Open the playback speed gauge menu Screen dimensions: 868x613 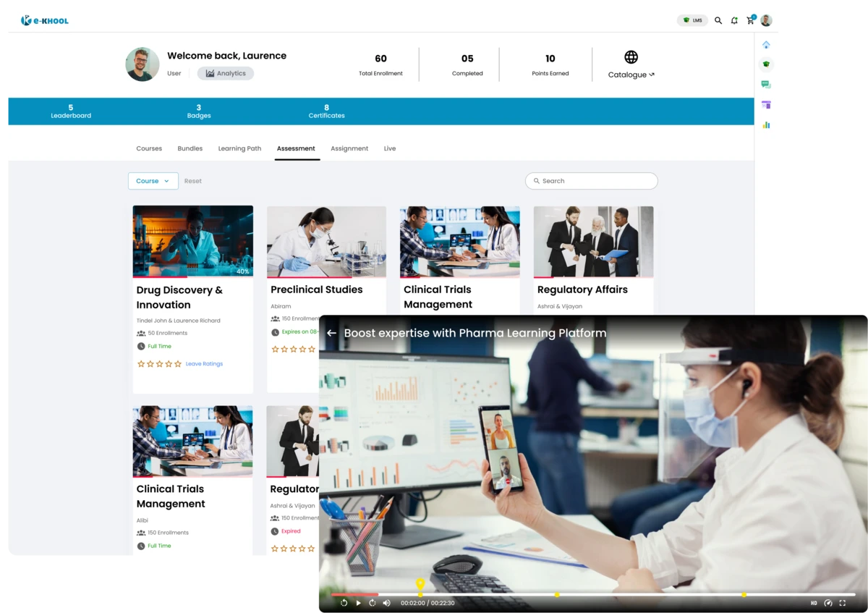tap(828, 603)
